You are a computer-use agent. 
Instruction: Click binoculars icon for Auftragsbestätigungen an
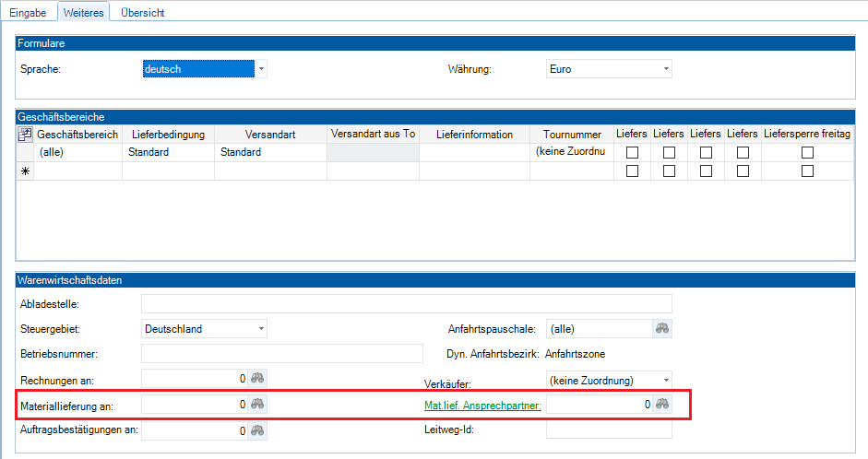tap(258, 430)
